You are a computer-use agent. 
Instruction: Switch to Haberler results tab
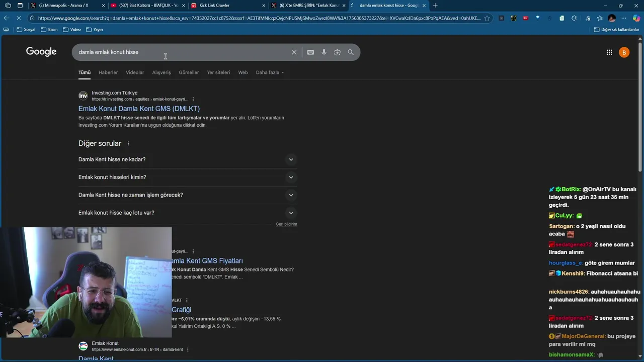click(x=108, y=72)
